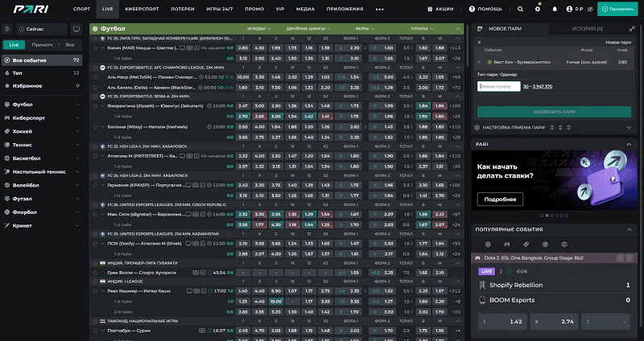Expand the Теннис sidebar chevron
The image size is (644, 341).
click(77, 145)
